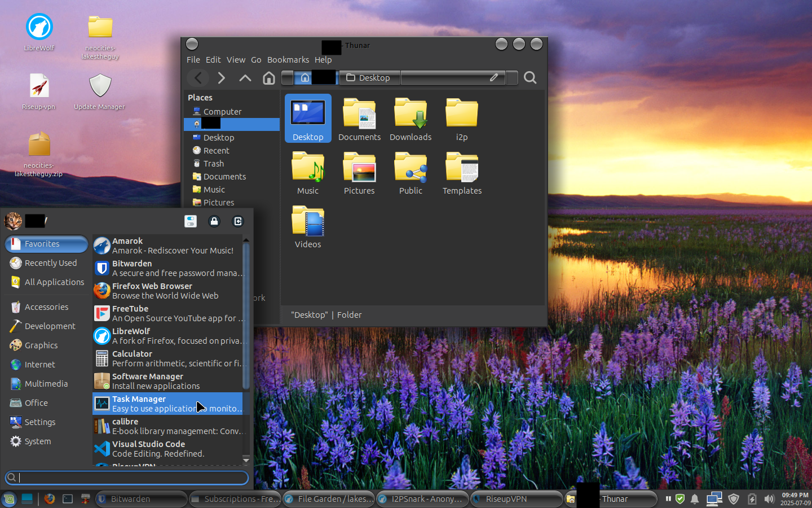Viewport: 812px width, 508px height.
Task: Click the path bar edit pencil icon
Action: click(494, 77)
